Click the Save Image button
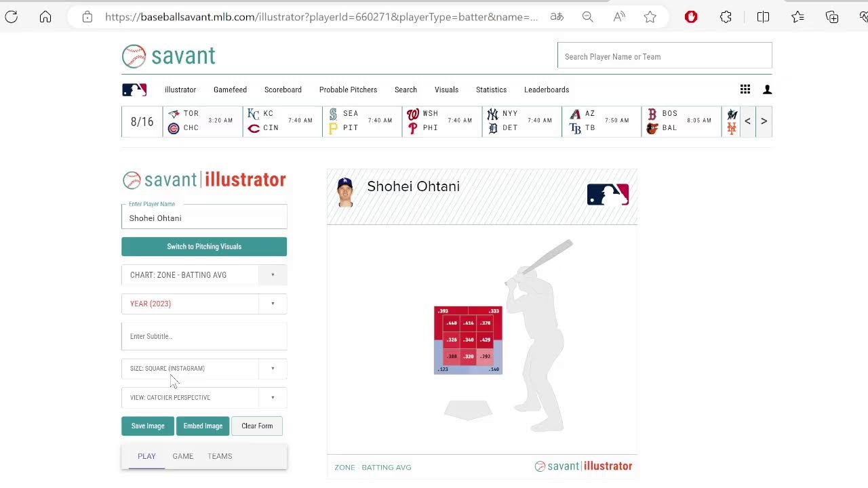868x488 pixels. coord(148,426)
